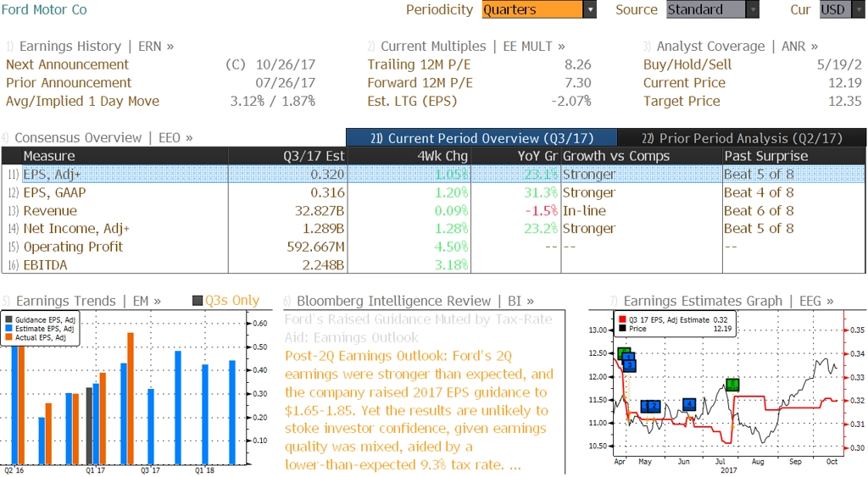
Task: Open the Source Standard dropdown arrow
Action: [x=753, y=9]
